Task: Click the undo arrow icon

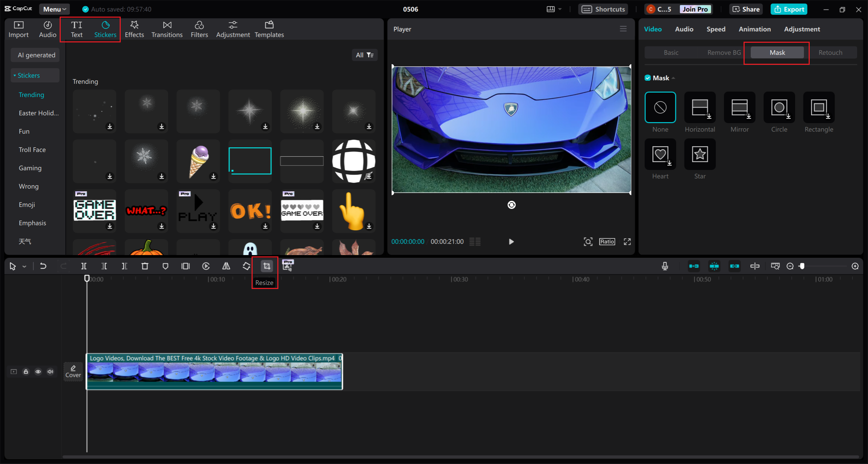Action: pos(43,266)
